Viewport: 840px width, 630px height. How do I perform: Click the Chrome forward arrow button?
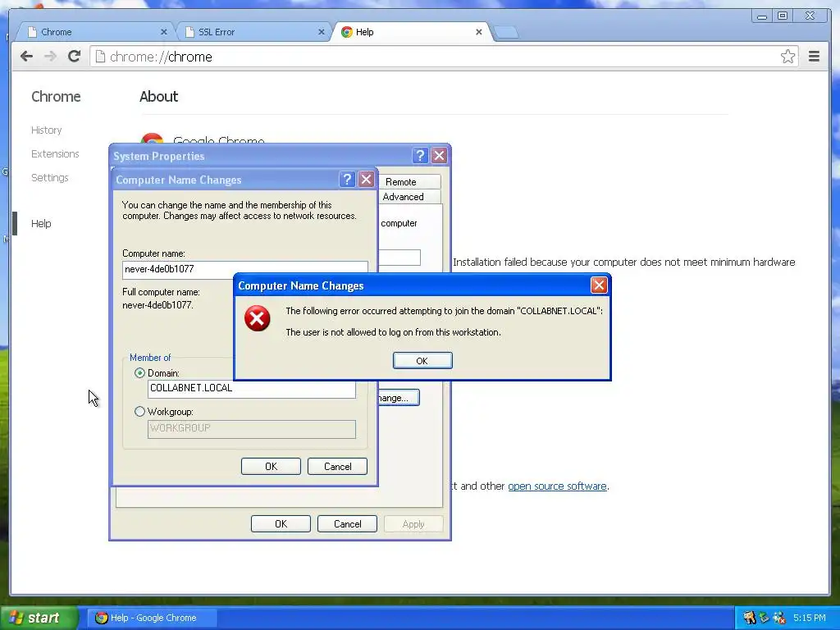(50, 57)
